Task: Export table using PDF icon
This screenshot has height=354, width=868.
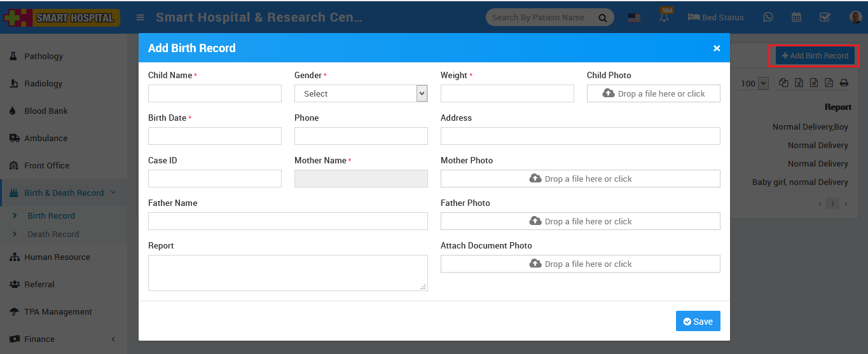Action: click(x=829, y=83)
